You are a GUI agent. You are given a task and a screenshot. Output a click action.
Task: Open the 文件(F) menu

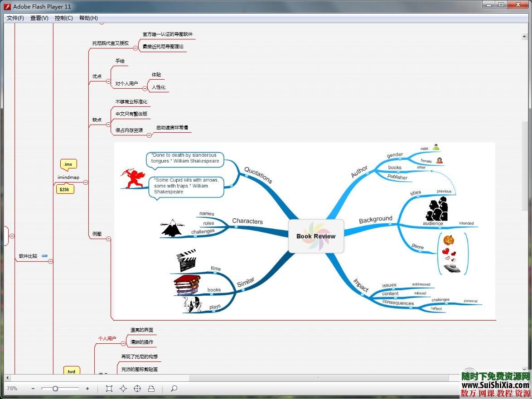point(15,18)
